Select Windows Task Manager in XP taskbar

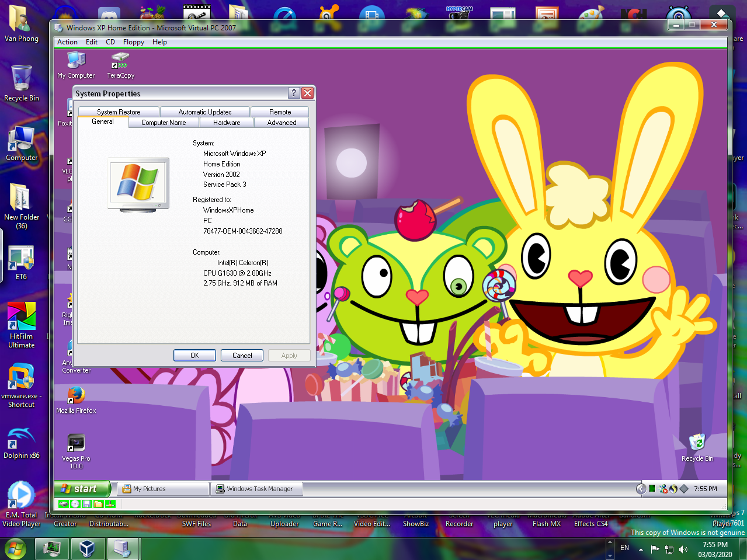point(256,489)
